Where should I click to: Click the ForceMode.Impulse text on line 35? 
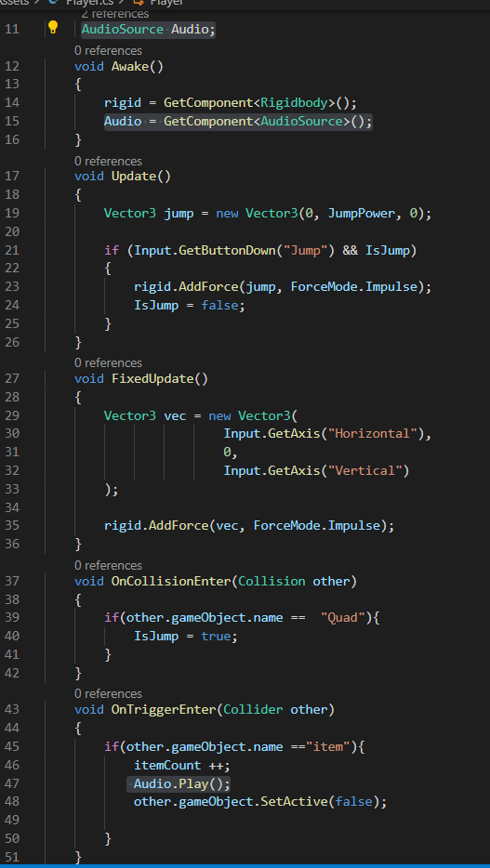320,525
